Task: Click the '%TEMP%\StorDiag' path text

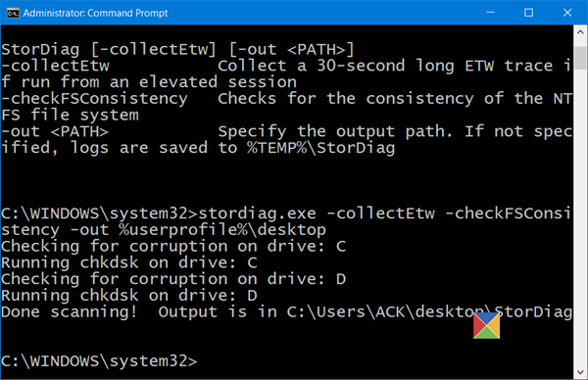Action: pyautogui.click(x=321, y=148)
